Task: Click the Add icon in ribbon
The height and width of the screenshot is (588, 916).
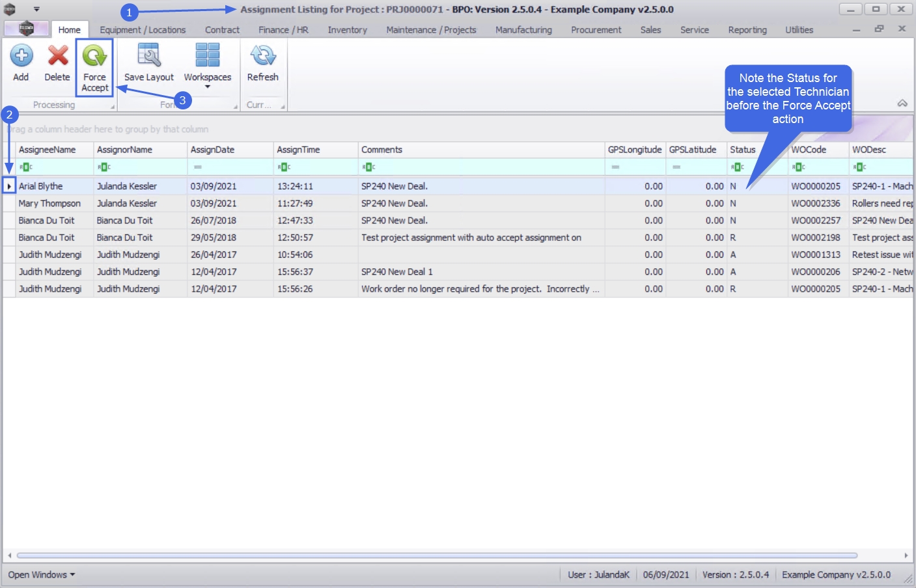Action: pos(21,57)
